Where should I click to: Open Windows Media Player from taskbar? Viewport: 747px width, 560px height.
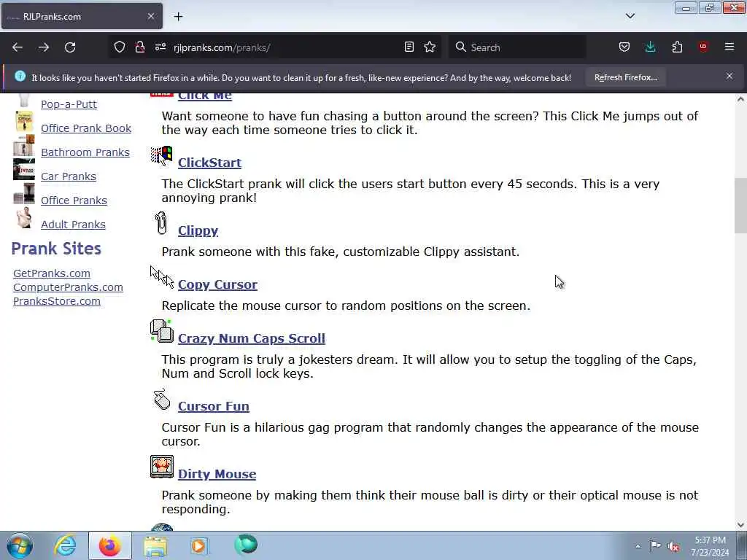pyautogui.click(x=200, y=545)
